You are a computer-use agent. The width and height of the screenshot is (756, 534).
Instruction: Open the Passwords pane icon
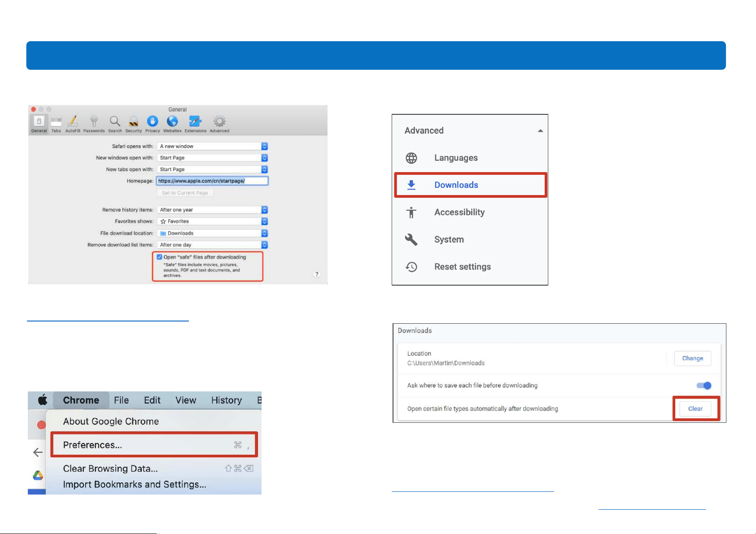click(94, 124)
